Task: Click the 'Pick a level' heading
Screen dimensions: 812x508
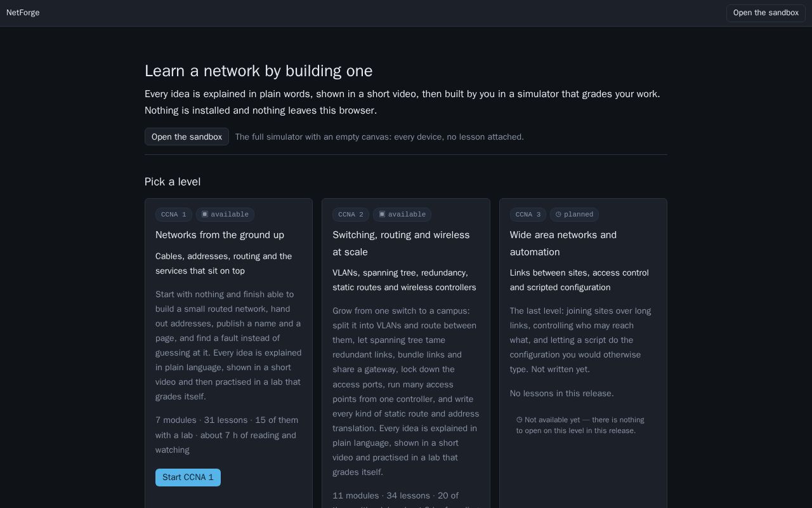Action: pos(173,182)
